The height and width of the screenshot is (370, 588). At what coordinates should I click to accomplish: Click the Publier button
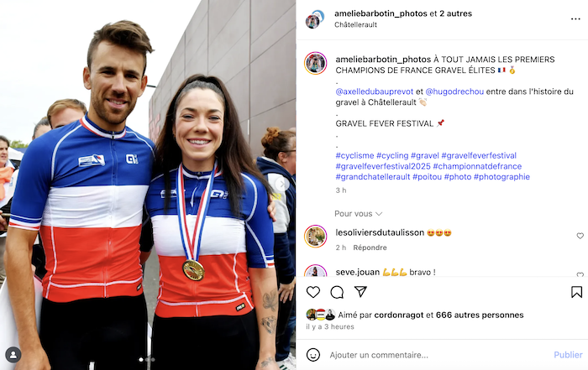568,355
